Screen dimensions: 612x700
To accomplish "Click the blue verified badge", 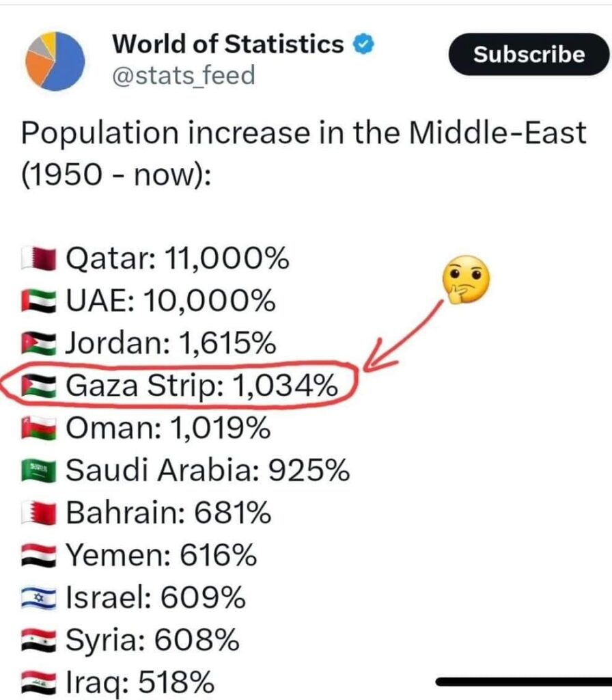I will pyautogui.click(x=363, y=44).
